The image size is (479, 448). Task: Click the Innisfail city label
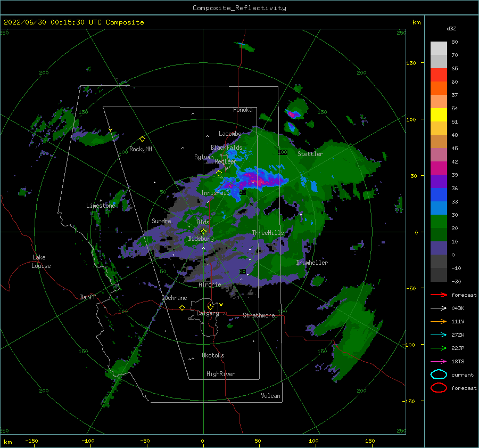coord(215,193)
